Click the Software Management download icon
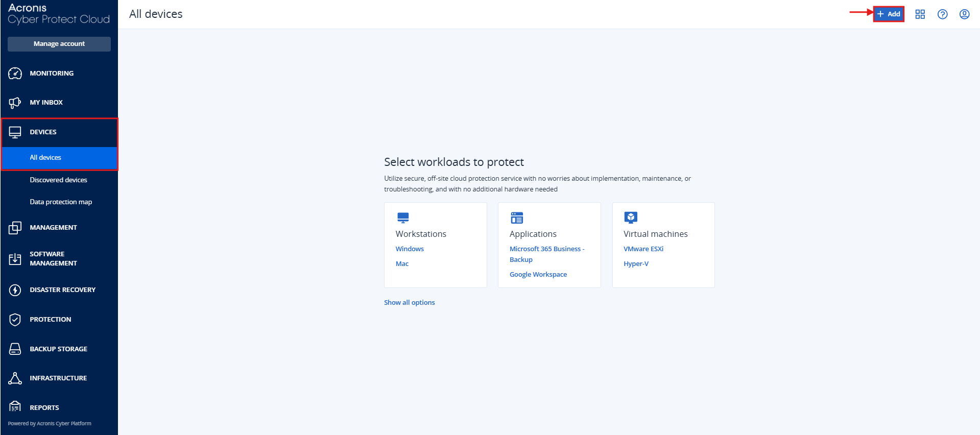This screenshot has height=435, width=980. (15, 259)
